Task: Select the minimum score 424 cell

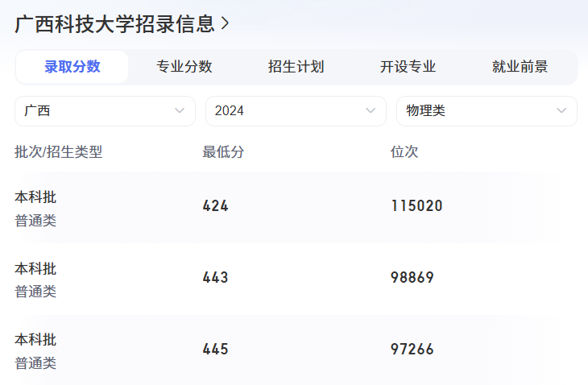Action: pyautogui.click(x=216, y=206)
